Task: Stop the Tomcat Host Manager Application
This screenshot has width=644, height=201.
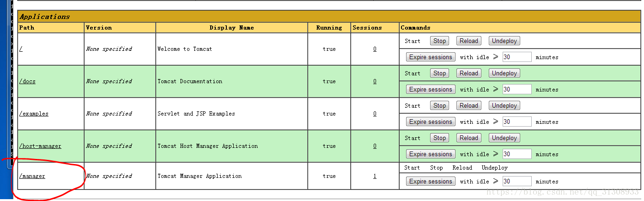Action: [439, 138]
